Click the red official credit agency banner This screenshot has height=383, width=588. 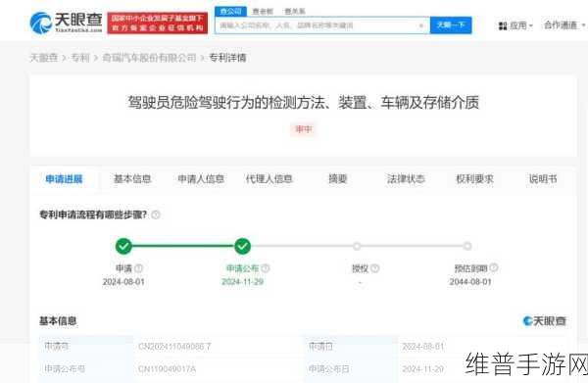tap(158, 23)
